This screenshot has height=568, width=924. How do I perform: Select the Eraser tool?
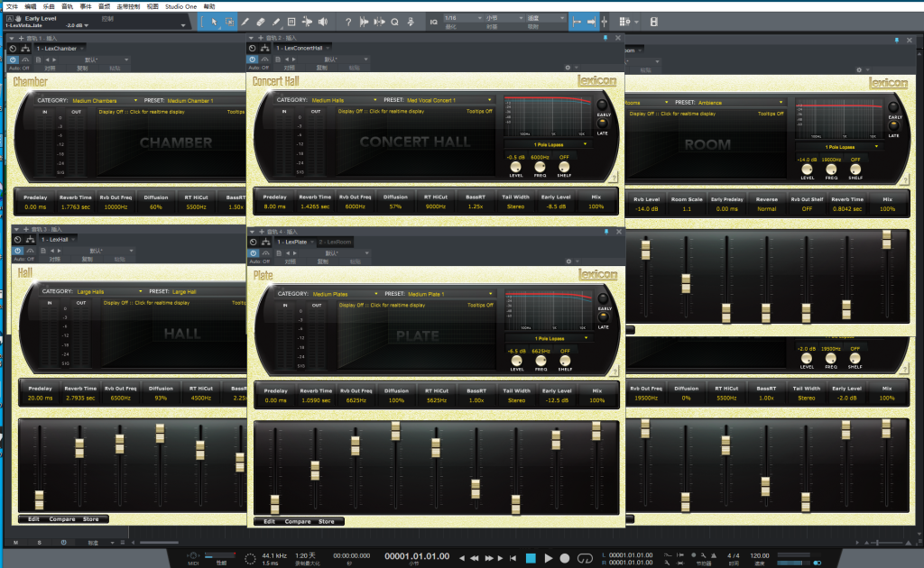261,21
